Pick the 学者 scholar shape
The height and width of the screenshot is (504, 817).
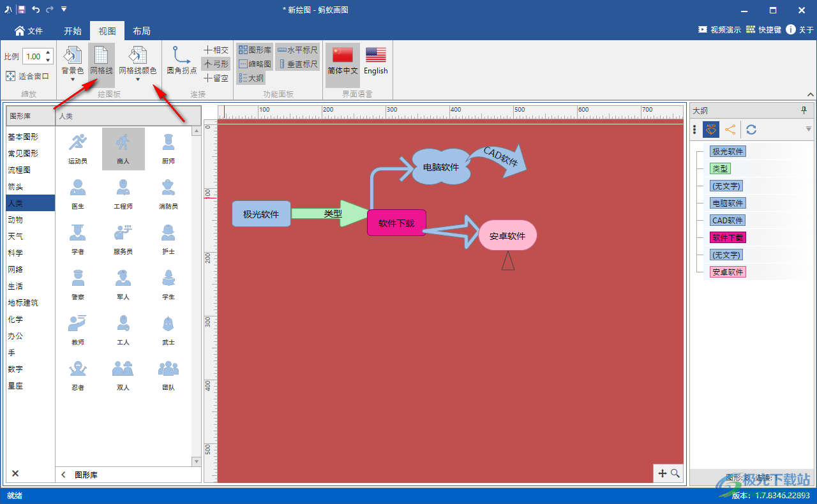78,239
